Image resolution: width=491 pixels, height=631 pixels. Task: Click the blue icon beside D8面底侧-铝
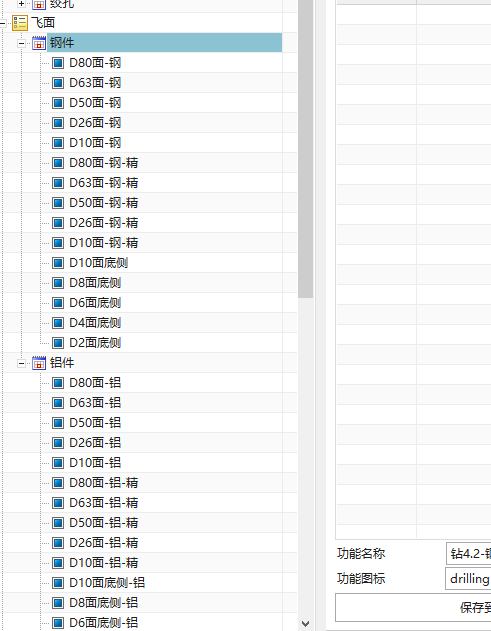58,603
